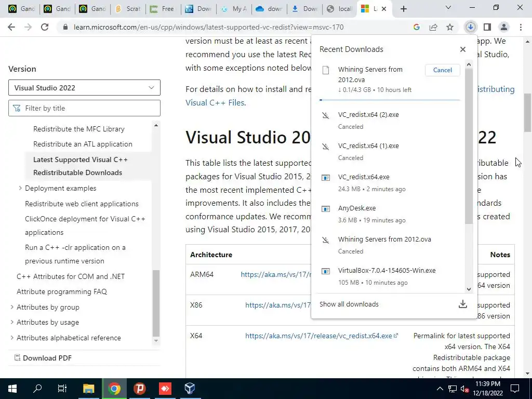Close the active Microsoft Learn tab
Viewport: 532px width, 399px height.
point(384,9)
